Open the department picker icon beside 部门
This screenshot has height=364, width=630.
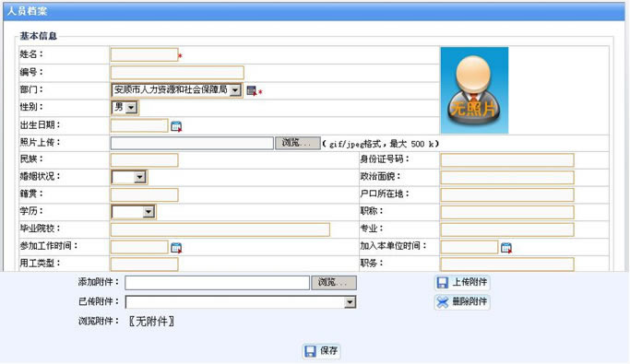[252, 91]
